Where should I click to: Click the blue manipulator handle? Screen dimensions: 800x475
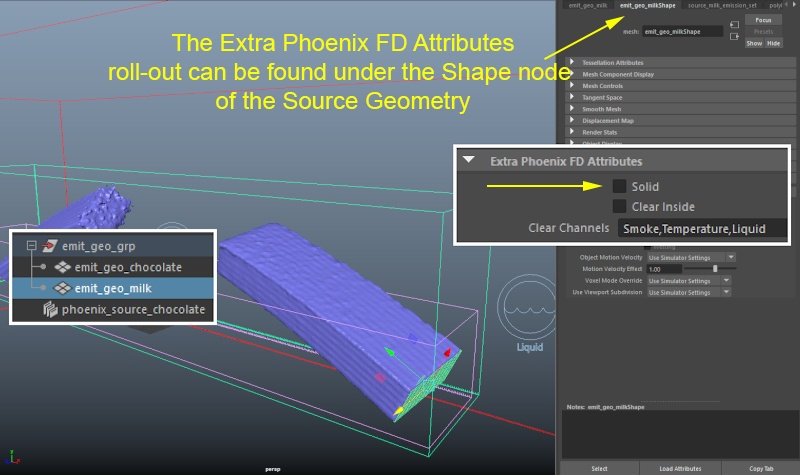pos(413,338)
